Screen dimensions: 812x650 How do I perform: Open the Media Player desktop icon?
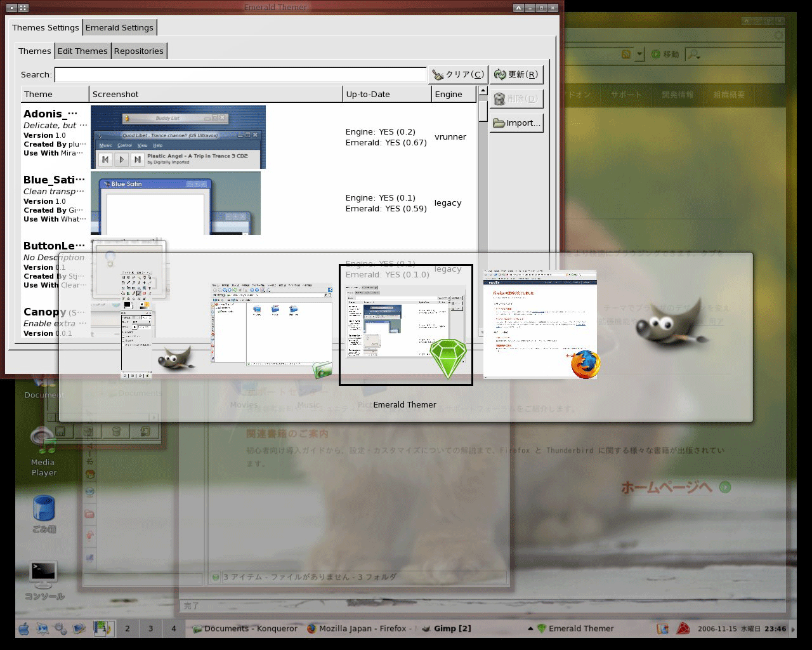pos(43,451)
